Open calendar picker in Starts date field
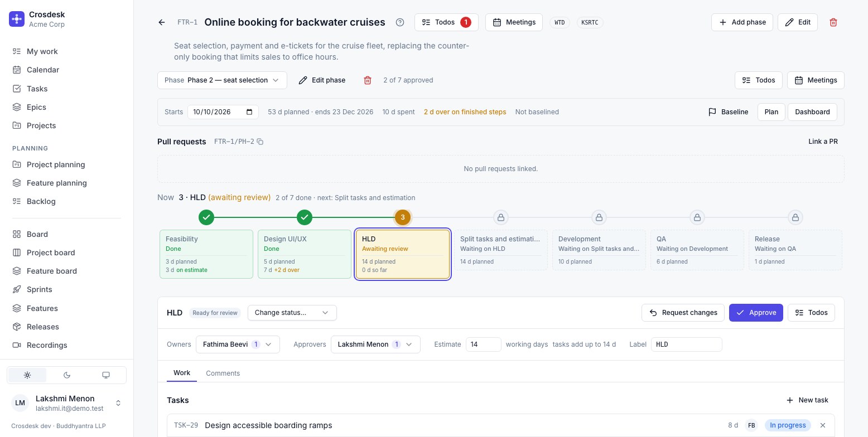The width and height of the screenshot is (868, 437). point(249,112)
